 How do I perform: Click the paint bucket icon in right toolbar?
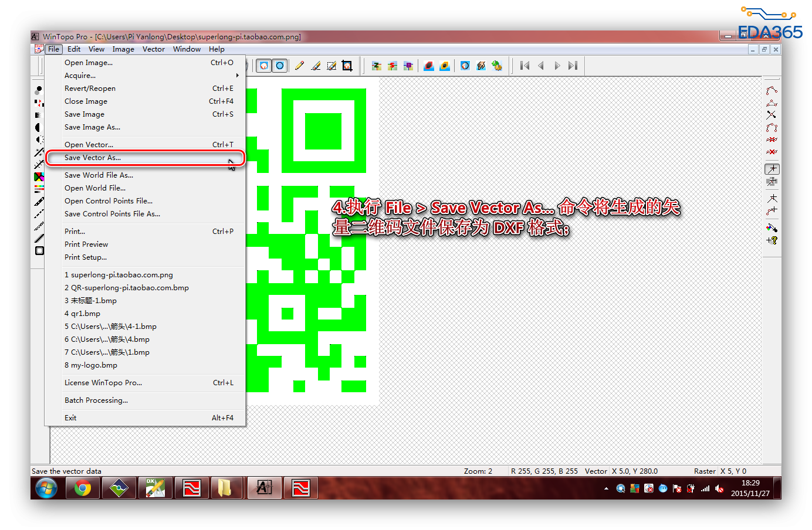pyautogui.click(x=772, y=227)
